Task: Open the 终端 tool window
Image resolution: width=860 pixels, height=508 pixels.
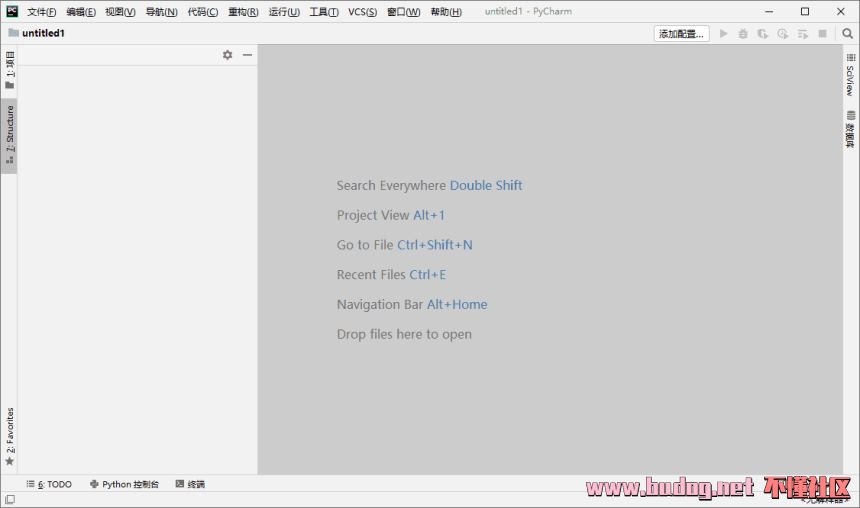Action: (190, 484)
